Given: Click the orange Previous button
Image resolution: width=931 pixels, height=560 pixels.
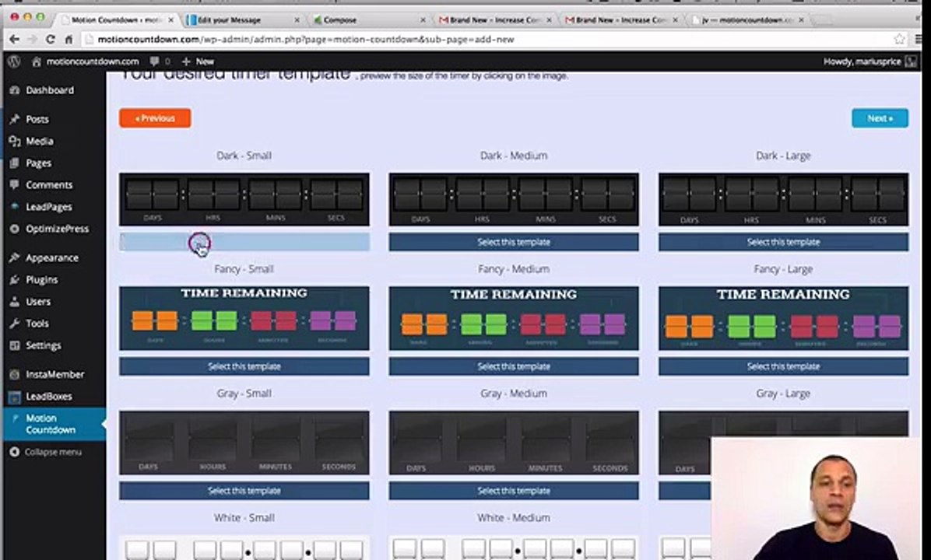Looking at the screenshot, I should point(155,118).
